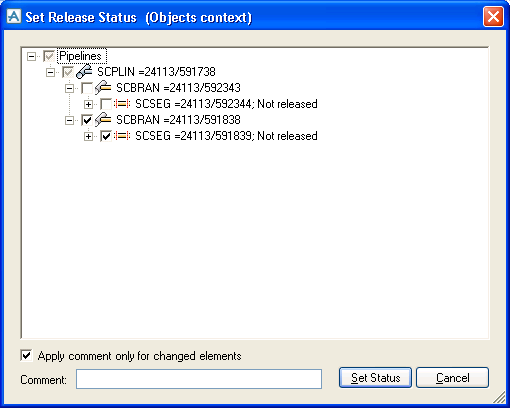Collapse the SCBRAN =24113/591838 branch
This screenshot has width=510, height=408.
(69, 120)
